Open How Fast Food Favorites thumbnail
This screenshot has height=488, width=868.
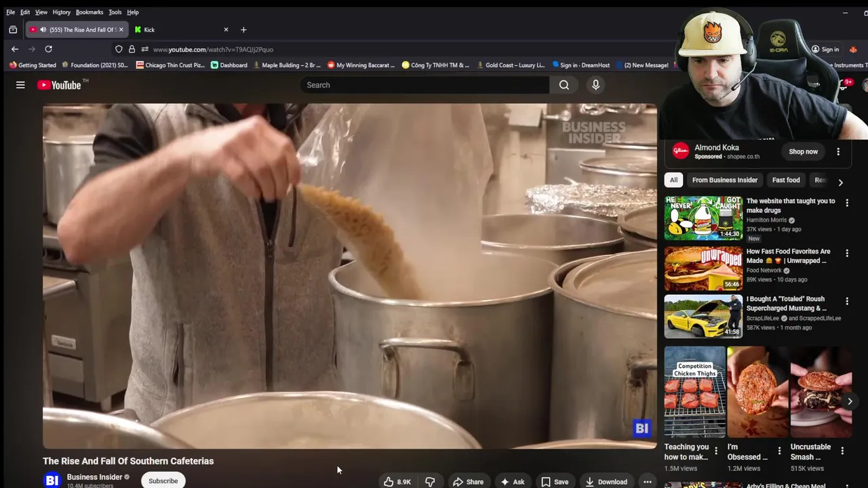[x=703, y=268]
